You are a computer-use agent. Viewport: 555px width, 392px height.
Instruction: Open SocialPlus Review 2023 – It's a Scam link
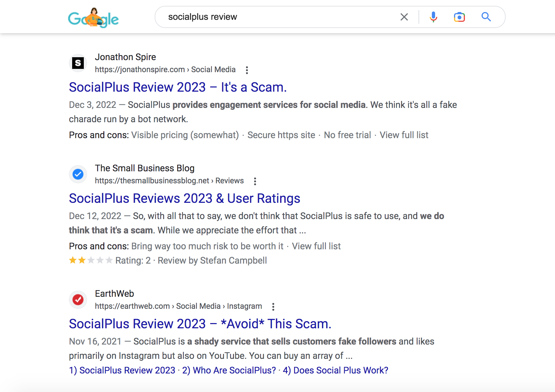click(x=178, y=87)
